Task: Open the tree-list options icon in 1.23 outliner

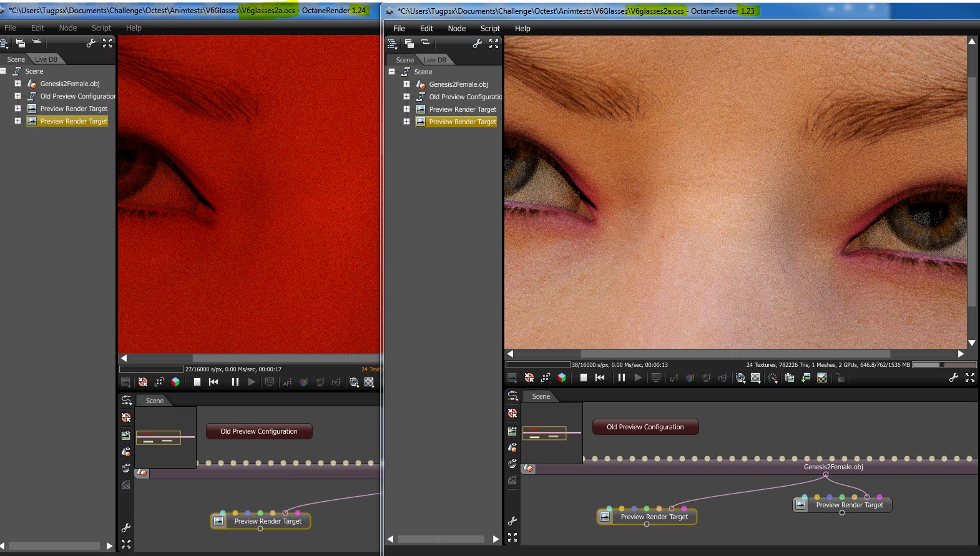Action: click(x=392, y=44)
